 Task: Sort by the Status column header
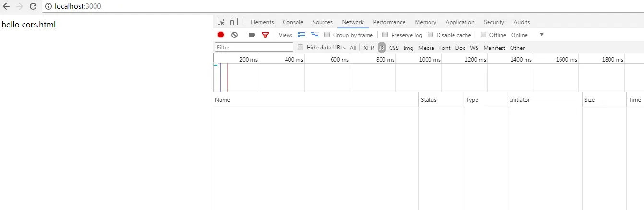point(441,100)
